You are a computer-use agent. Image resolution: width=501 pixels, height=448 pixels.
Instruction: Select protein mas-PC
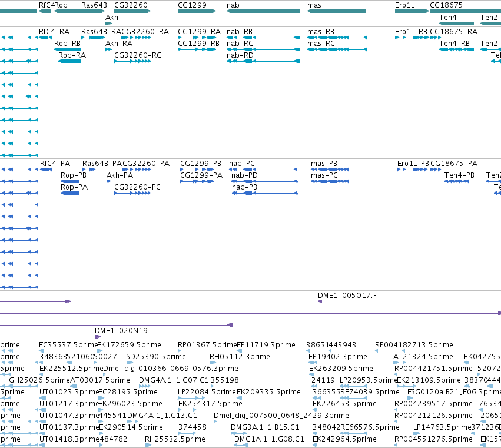pyautogui.click(x=324, y=175)
